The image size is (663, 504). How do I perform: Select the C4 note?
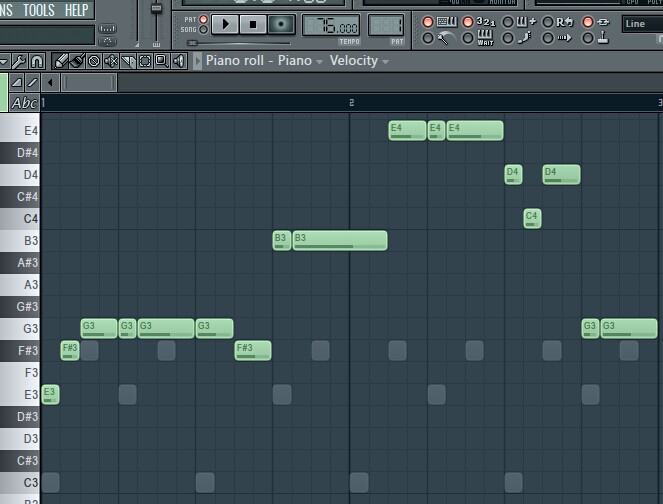tap(532, 219)
